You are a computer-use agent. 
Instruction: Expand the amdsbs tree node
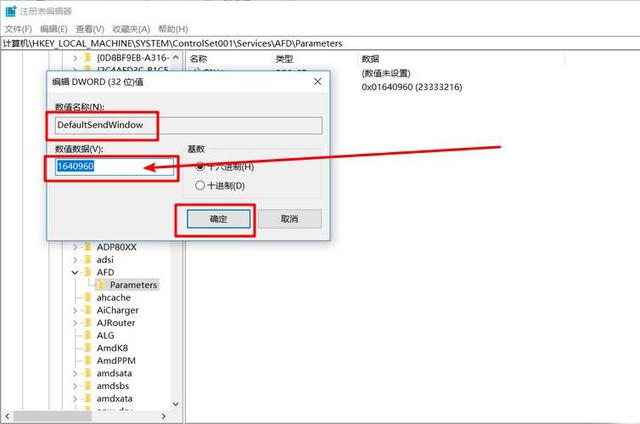75,386
